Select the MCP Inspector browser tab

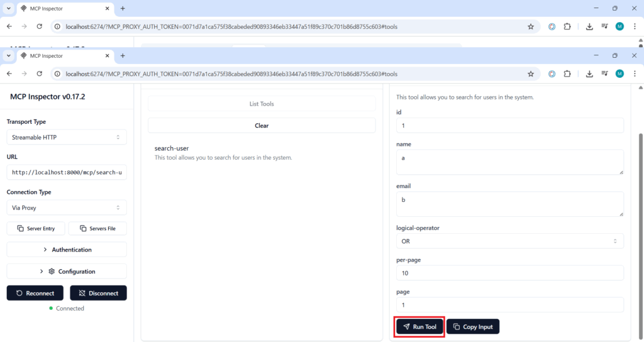60,55
